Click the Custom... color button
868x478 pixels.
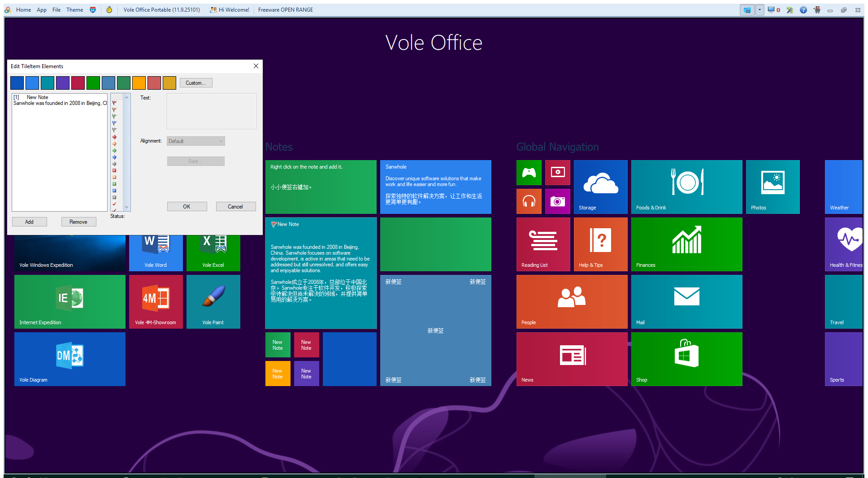pos(196,83)
